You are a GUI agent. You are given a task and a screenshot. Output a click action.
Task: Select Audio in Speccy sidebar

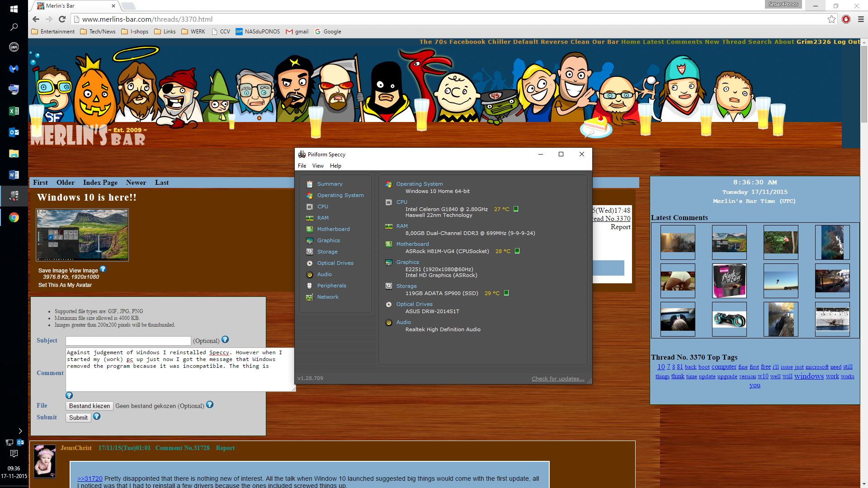point(324,274)
